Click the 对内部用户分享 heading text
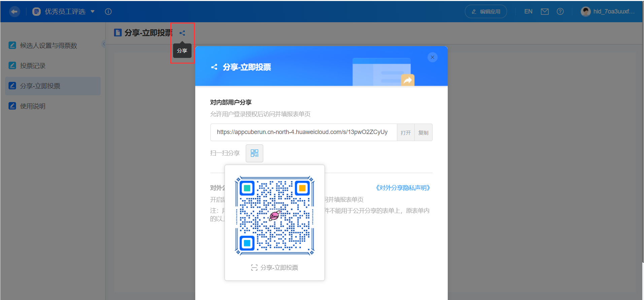Viewport: 644px width, 300px height. tap(231, 102)
